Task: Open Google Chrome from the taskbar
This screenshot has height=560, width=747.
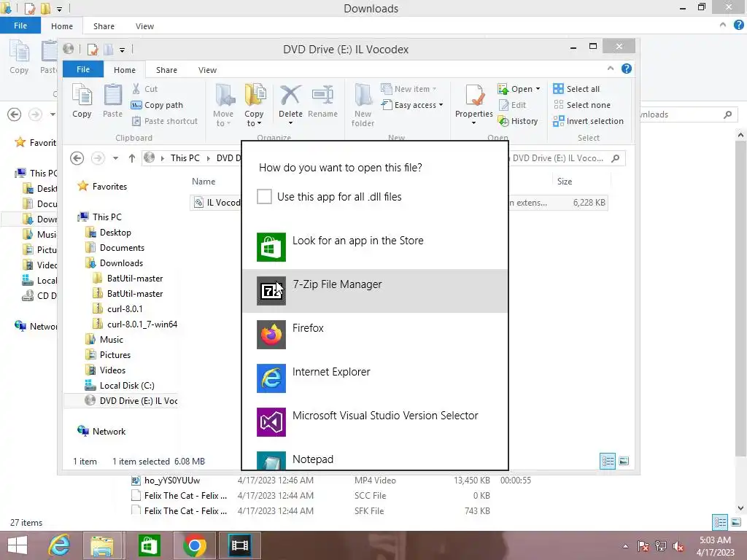Action: [194, 545]
